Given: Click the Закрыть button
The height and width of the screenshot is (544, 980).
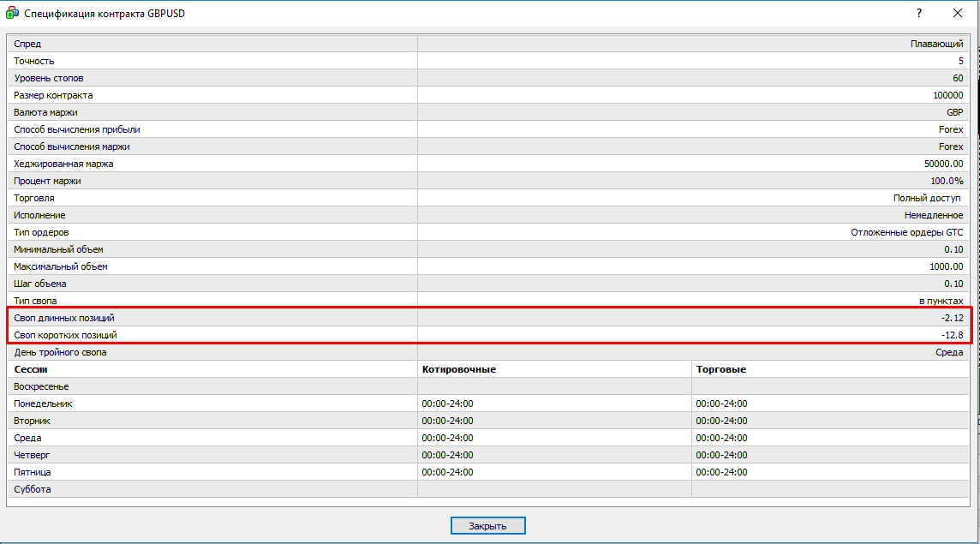Looking at the screenshot, I should pos(487,526).
